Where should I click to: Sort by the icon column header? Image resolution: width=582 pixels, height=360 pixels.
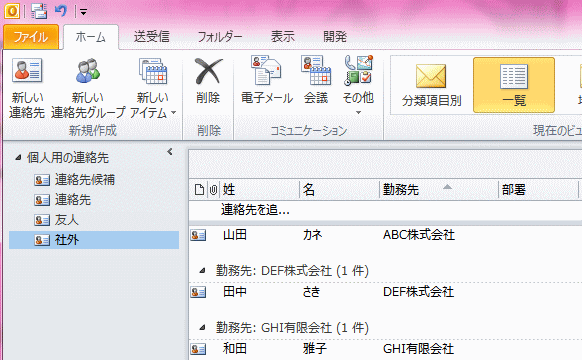[199, 190]
